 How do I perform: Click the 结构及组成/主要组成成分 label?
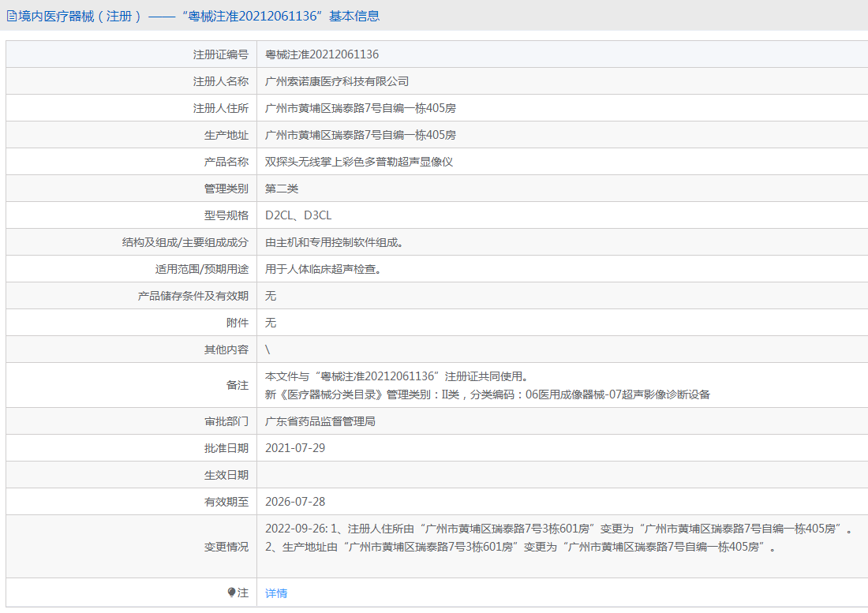(x=185, y=242)
